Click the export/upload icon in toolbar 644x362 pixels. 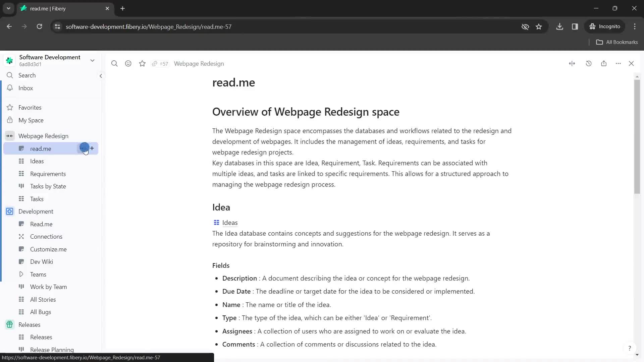pyautogui.click(x=604, y=63)
